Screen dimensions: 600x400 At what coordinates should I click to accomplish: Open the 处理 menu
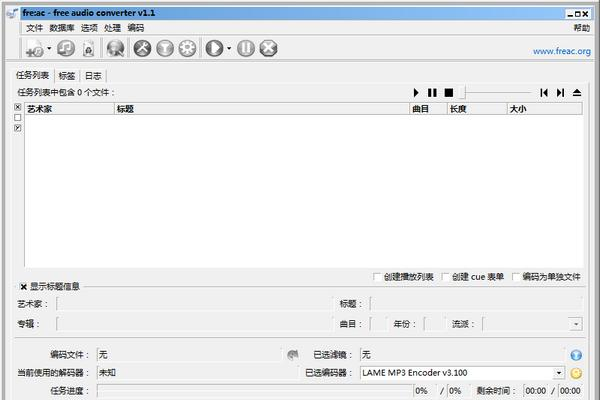pos(112,28)
